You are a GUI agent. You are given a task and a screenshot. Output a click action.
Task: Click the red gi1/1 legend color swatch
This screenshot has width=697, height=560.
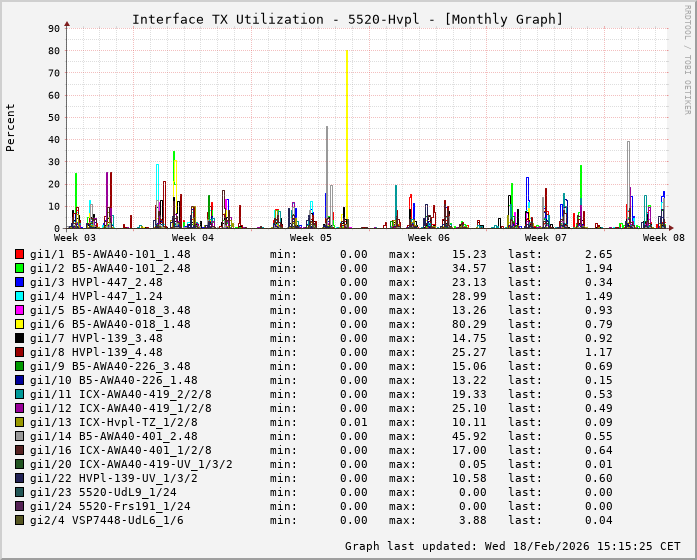point(20,254)
